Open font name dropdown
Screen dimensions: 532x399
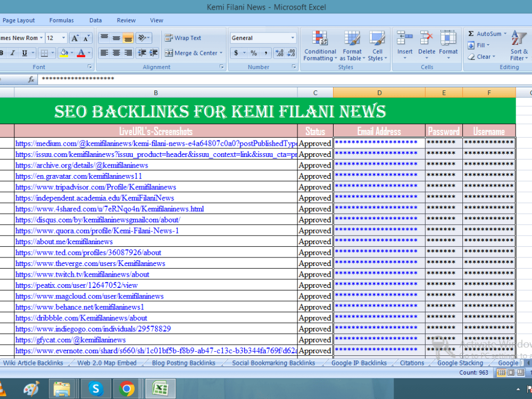click(41, 38)
